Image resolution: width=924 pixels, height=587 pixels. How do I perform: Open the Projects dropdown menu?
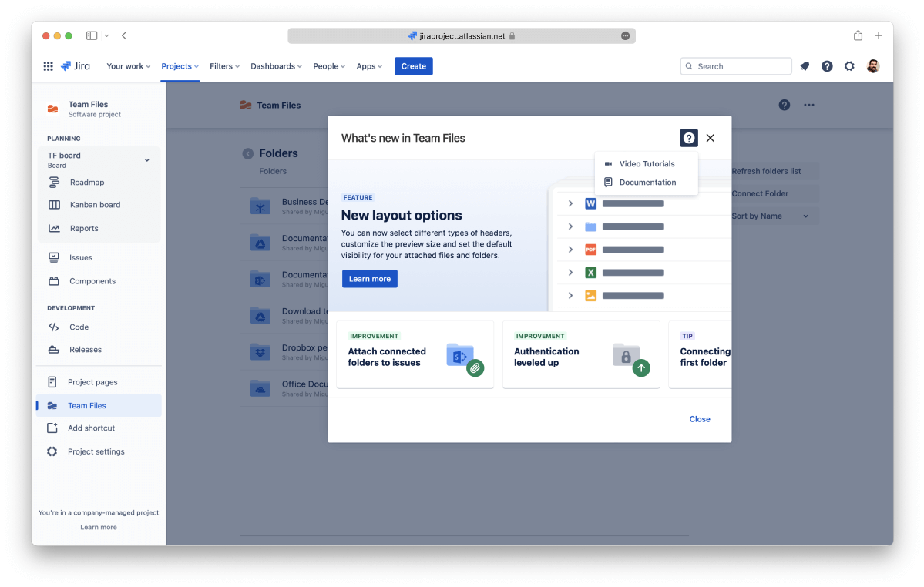(x=180, y=66)
